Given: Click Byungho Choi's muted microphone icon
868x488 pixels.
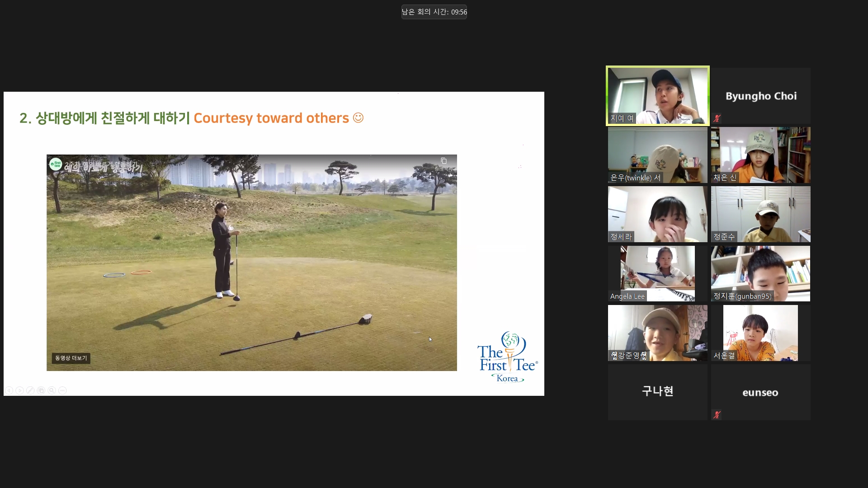Looking at the screenshot, I should (x=717, y=118).
